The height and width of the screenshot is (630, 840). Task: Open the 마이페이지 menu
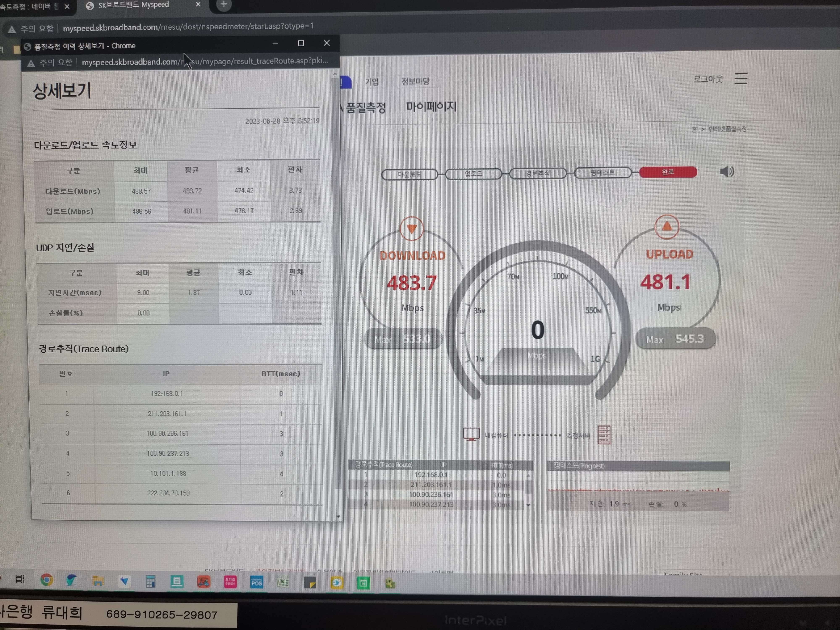click(431, 107)
